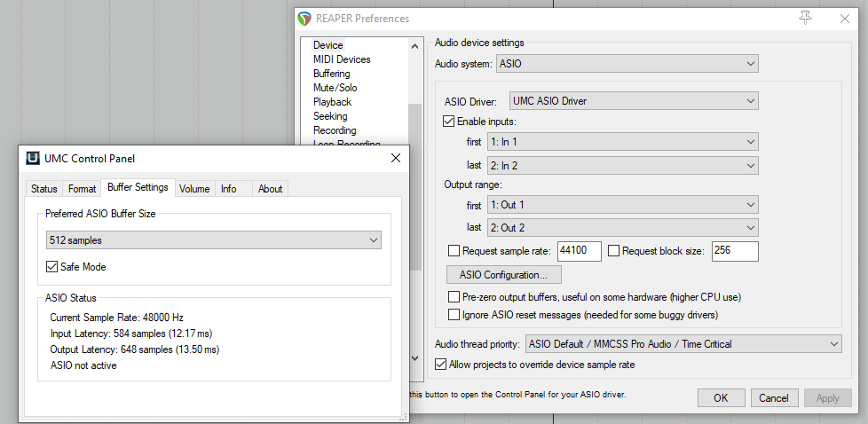The width and height of the screenshot is (868, 424).
Task: Select MIDI Devices in the preferences list
Action: tap(342, 59)
